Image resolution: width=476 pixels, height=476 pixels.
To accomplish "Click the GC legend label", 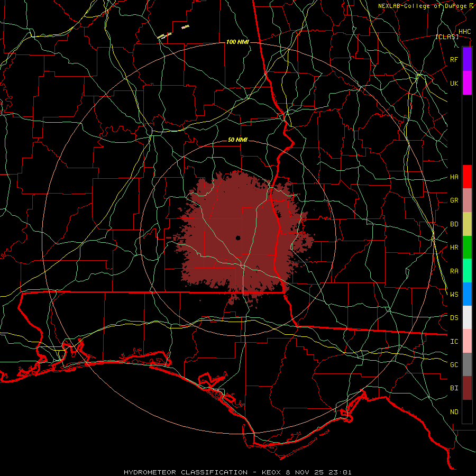I will [x=454, y=365].
